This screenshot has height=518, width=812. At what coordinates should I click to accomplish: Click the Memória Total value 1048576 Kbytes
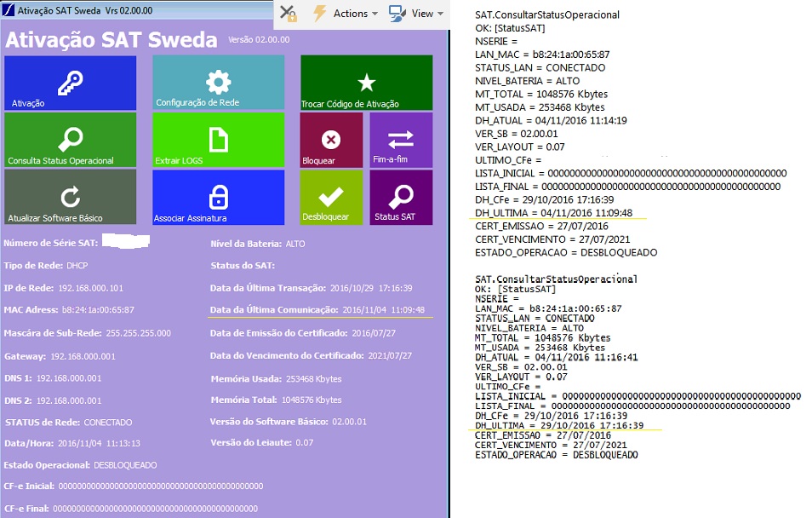312,400
